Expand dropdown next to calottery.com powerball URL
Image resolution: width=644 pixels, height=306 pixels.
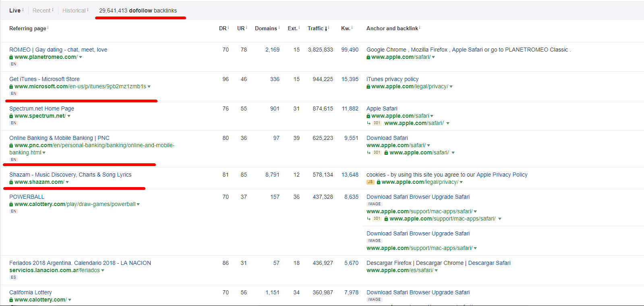pyautogui.click(x=138, y=204)
